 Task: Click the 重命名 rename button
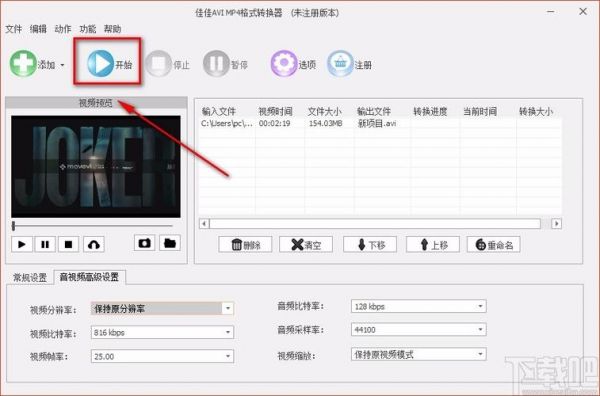coord(494,244)
